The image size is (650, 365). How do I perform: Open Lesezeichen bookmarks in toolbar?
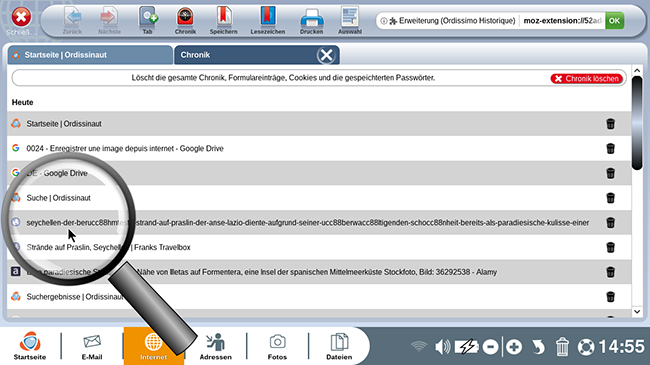[x=267, y=20]
